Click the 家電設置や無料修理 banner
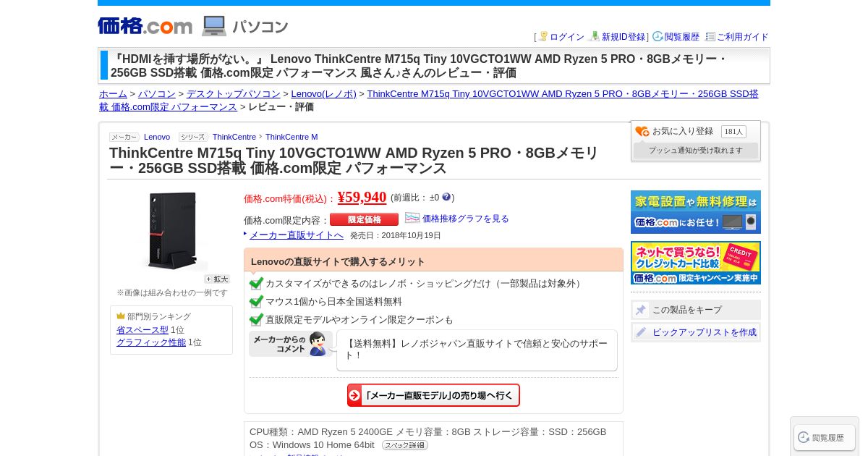 [696, 212]
